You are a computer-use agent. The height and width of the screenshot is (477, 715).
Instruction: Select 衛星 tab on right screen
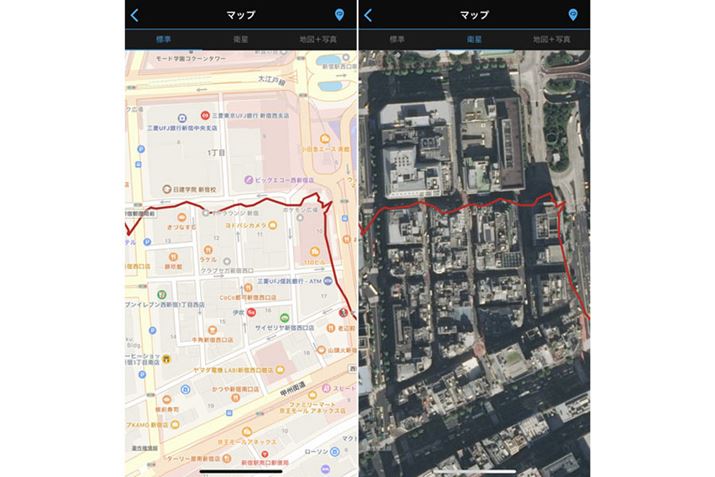tap(474, 39)
